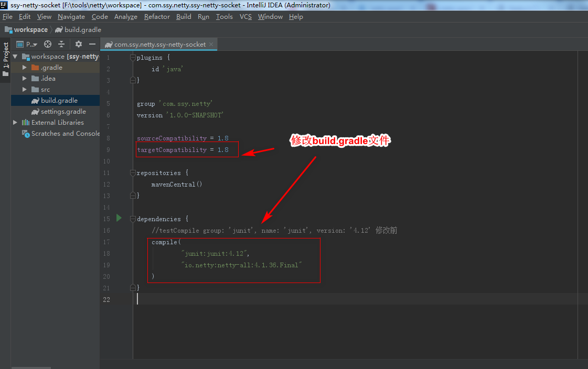The width and height of the screenshot is (588, 369).
Task: Fold the dependencies block at line 15
Action: 133,219
